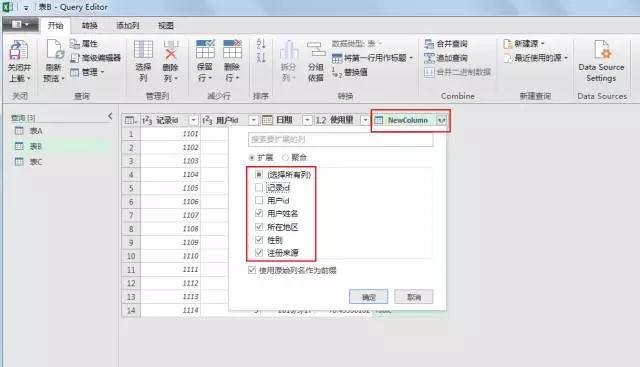Open the quick access toolbar dropdown

(26, 7)
